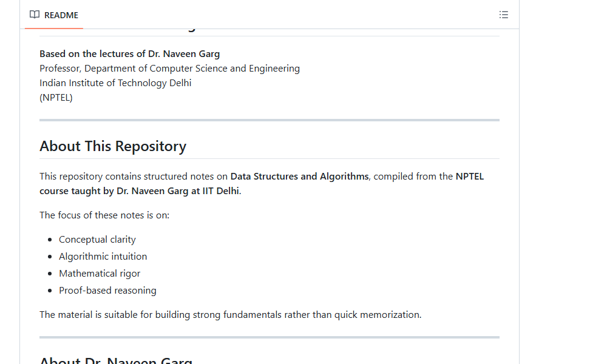Click 'Indian Institute of Technology Delhi' text
Screen dimensions: 607x364
tap(115, 83)
